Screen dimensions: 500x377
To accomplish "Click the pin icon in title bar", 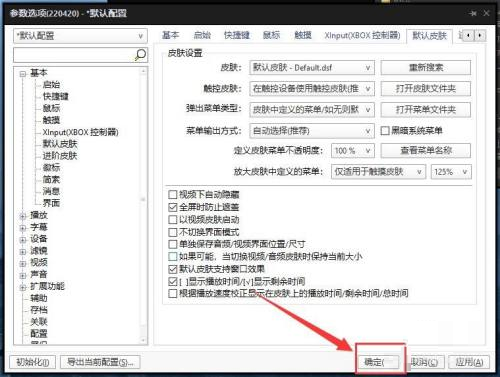I will click(472, 13).
